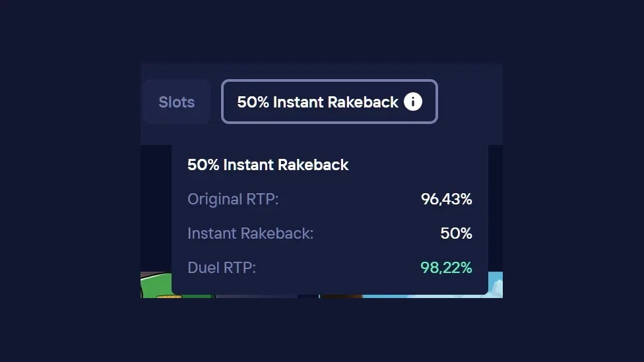Image resolution: width=644 pixels, height=362 pixels.
Task: Click the Original RTP label
Action: pos(233,199)
